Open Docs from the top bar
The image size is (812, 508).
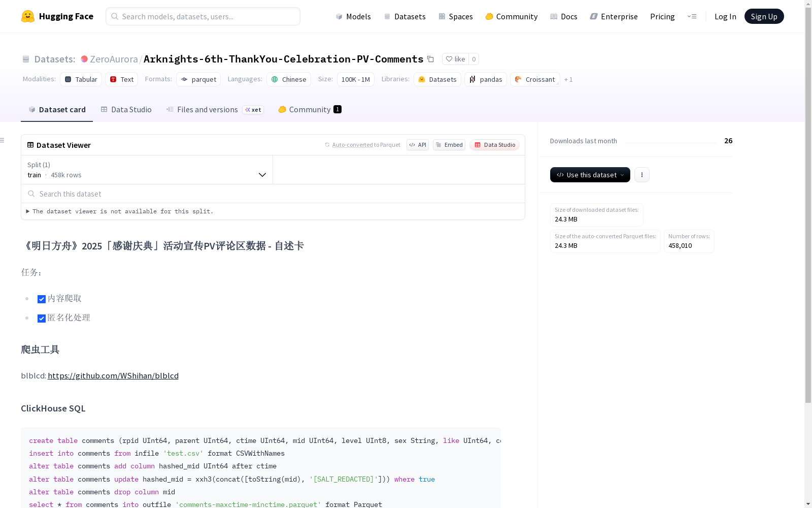[564, 16]
